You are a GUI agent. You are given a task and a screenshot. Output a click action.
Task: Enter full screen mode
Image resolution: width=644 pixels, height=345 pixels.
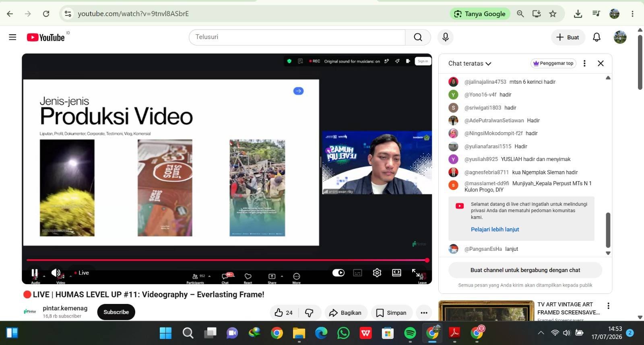pyautogui.click(x=416, y=273)
